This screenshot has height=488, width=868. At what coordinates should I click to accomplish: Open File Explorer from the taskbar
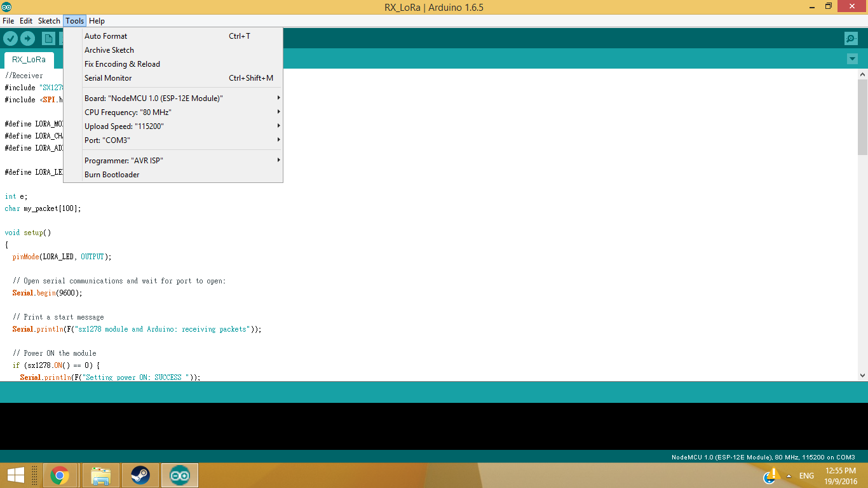click(100, 475)
